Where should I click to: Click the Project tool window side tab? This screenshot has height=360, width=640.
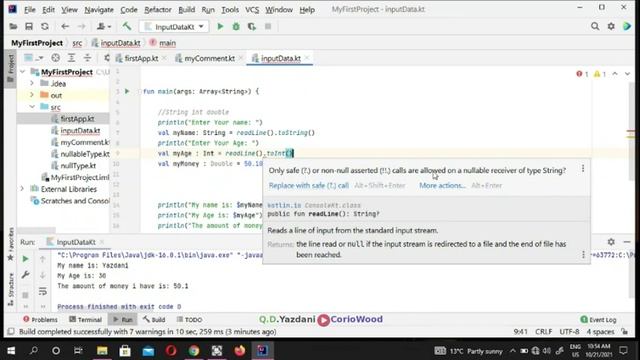(11, 68)
